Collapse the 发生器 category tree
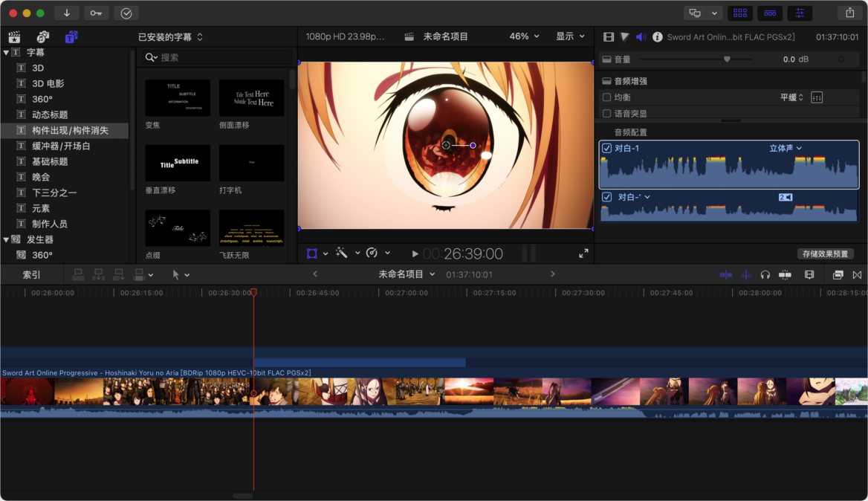Image resolution: width=868 pixels, height=501 pixels. click(x=6, y=239)
